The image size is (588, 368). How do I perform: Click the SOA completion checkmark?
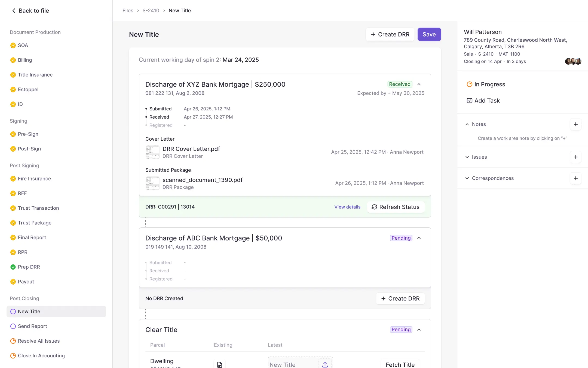coord(13,45)
